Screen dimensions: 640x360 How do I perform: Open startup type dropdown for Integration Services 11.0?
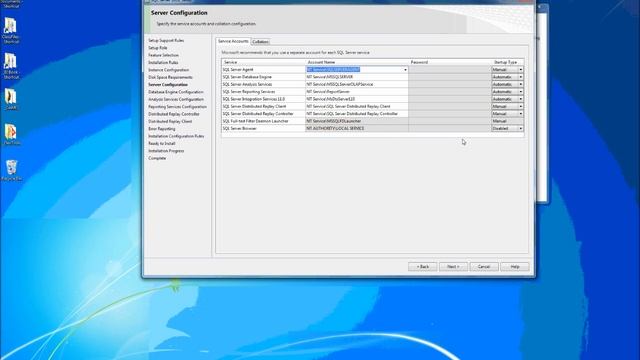point(520,99)
